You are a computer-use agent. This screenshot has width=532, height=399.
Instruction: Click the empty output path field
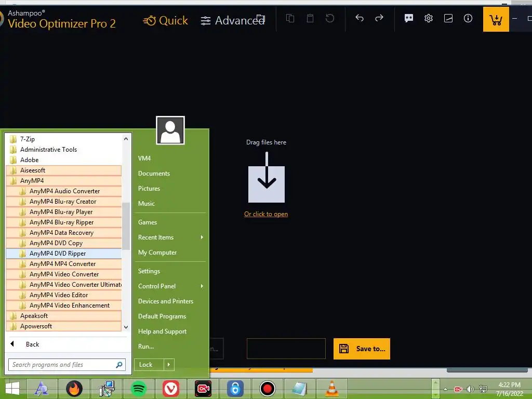click(x=286, y=349)
